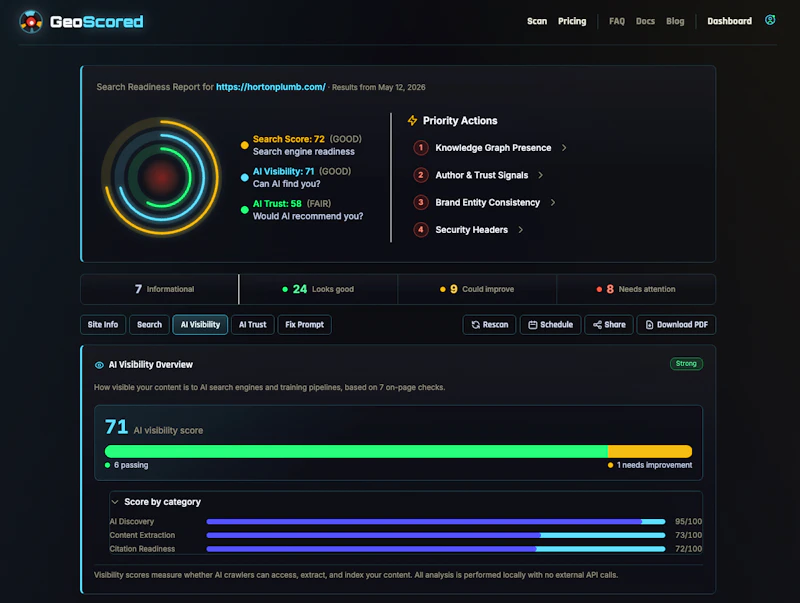Open the hortonplumb.com report link
This screenshot has width=800, height=603.
[270, 87]
